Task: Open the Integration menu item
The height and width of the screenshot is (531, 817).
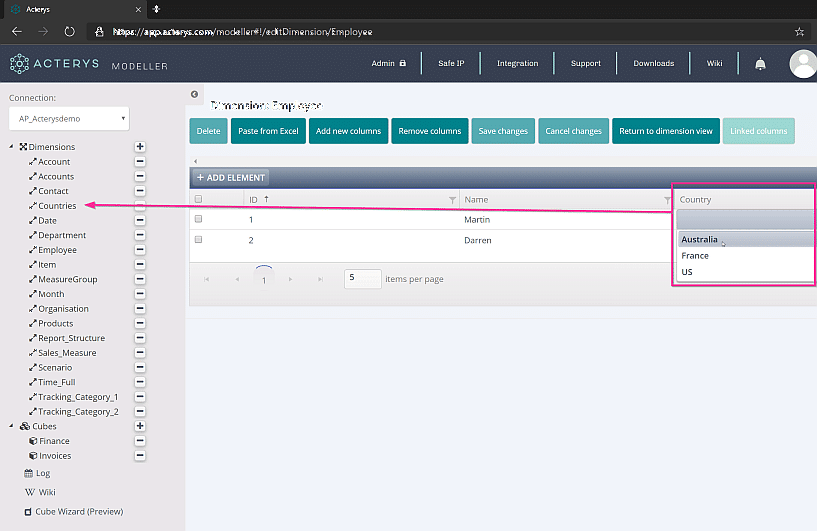Action: pyautogui.click(x=517, y=63)
